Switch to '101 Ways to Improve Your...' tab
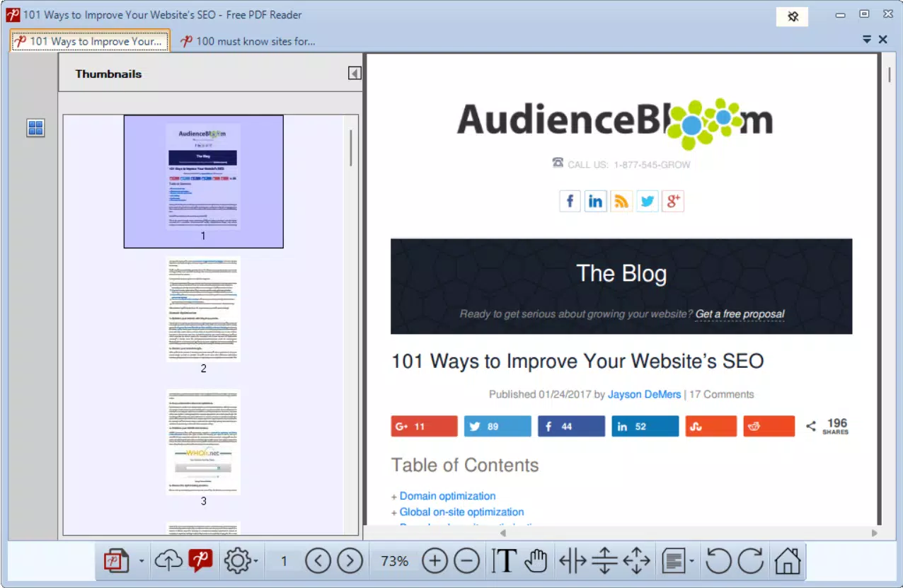 [90, 41]
